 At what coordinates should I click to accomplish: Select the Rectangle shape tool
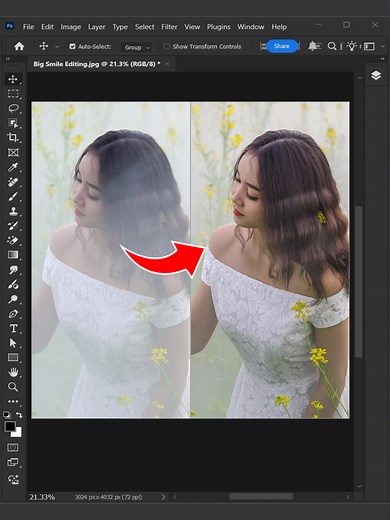click(x=13, y=358)
